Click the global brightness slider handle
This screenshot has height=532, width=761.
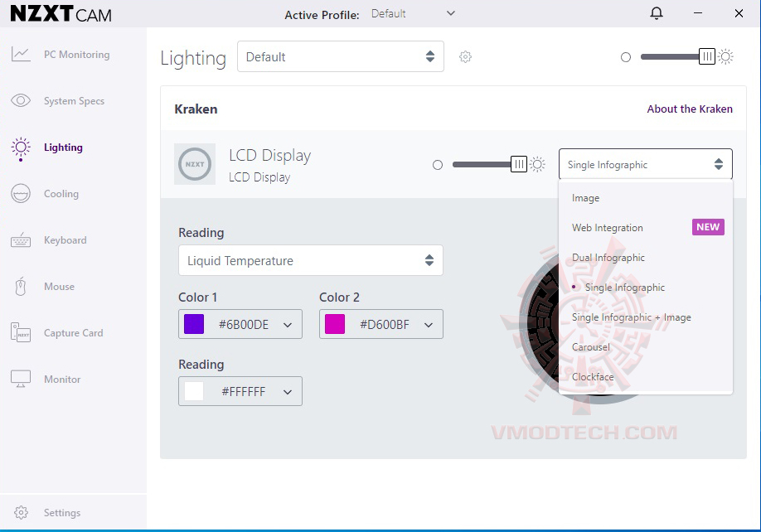click(x=706, y=56)
